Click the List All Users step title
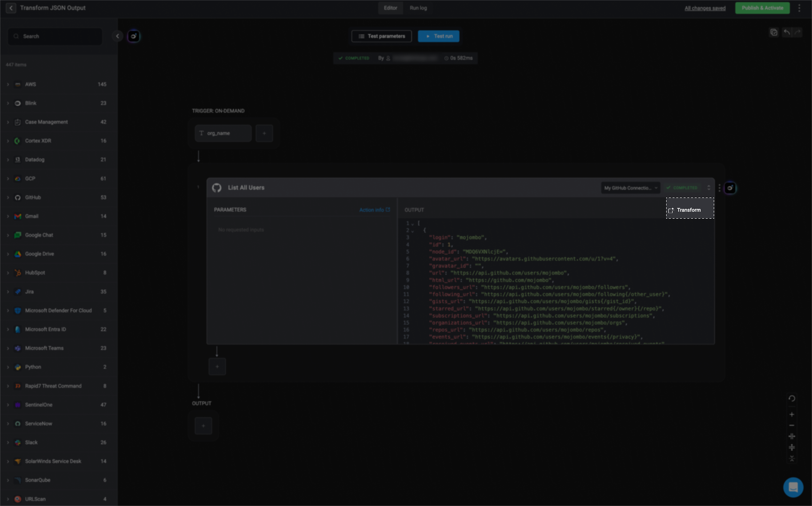This screenshot has width=812, height=506. click(246, 188)
